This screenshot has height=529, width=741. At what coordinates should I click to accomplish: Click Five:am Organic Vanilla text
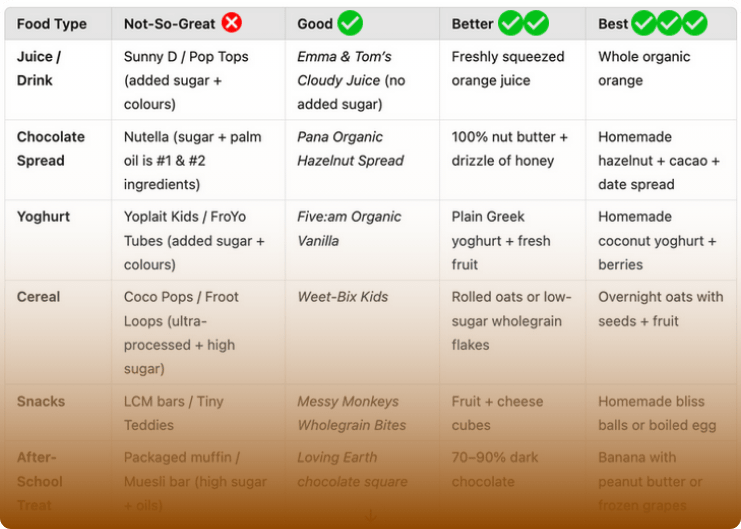349,228
